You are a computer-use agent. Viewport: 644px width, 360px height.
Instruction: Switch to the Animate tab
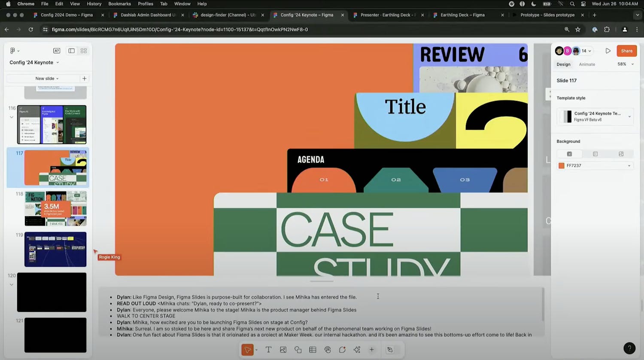587,64
